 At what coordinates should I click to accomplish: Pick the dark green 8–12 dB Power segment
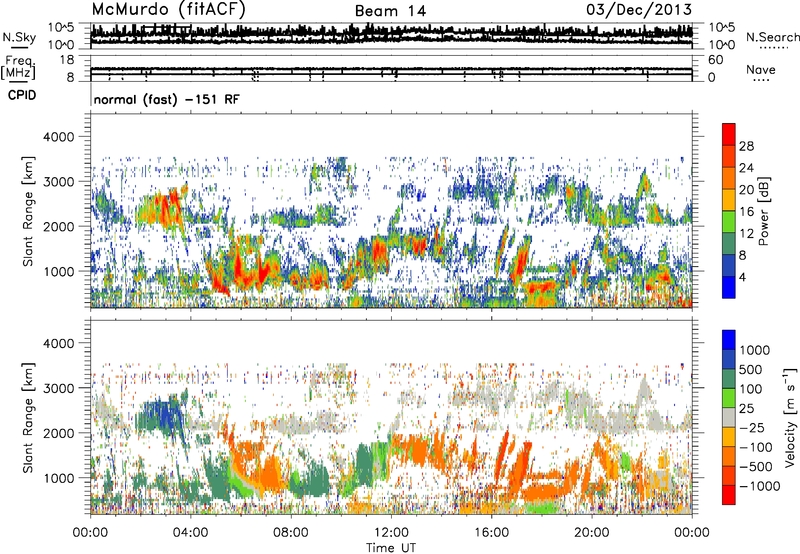pyautogui.click(x=729, y=244)
